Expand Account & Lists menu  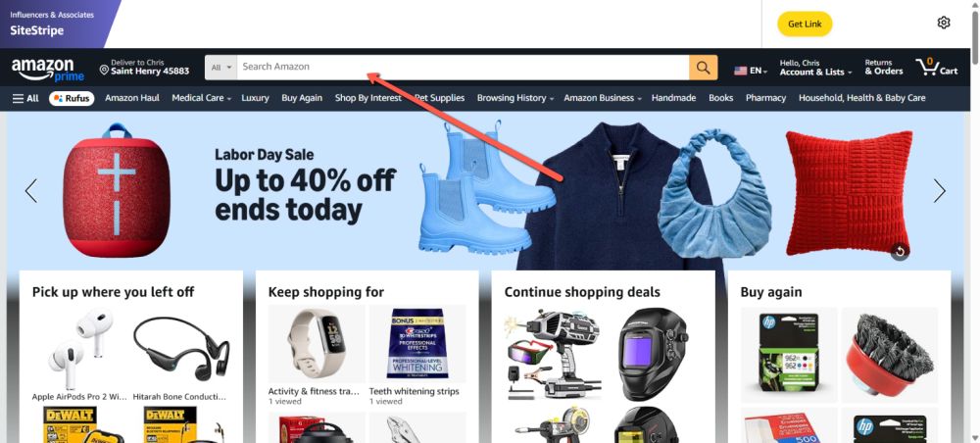click(815, 68)
